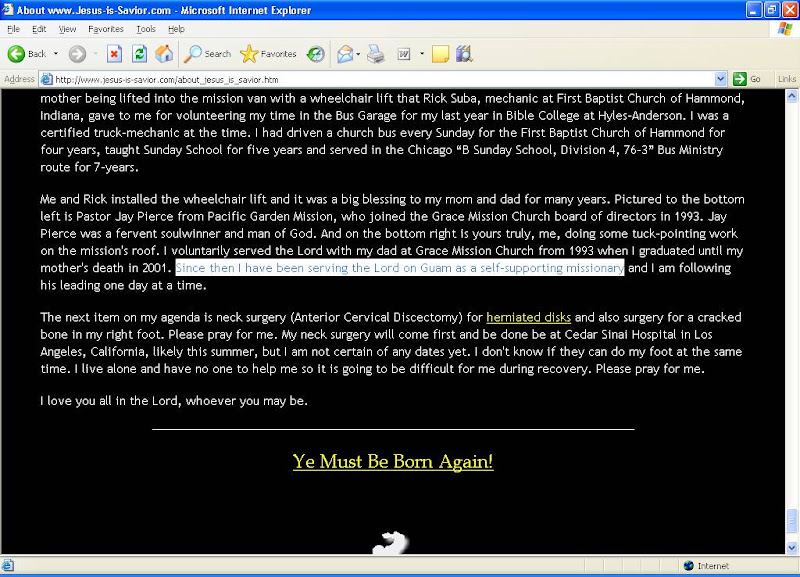Click the vertical scrollbar thumb
800x577 pixels.
[x=792, y=521]
